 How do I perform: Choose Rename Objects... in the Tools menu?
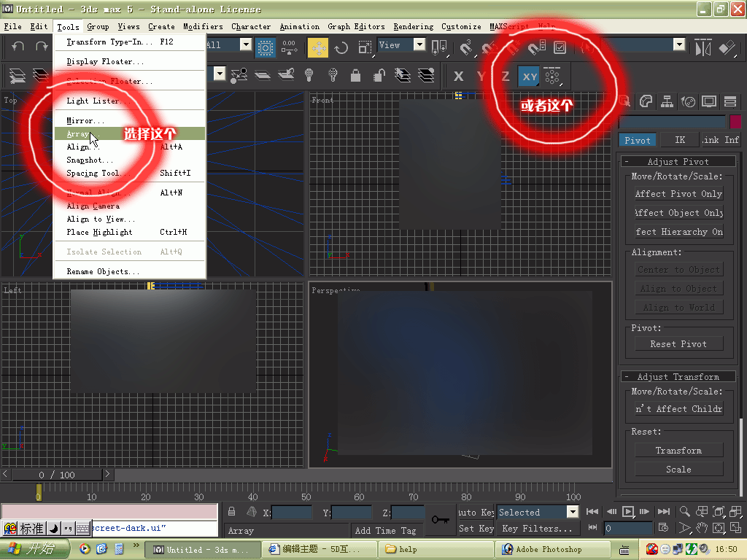point(130,271)
